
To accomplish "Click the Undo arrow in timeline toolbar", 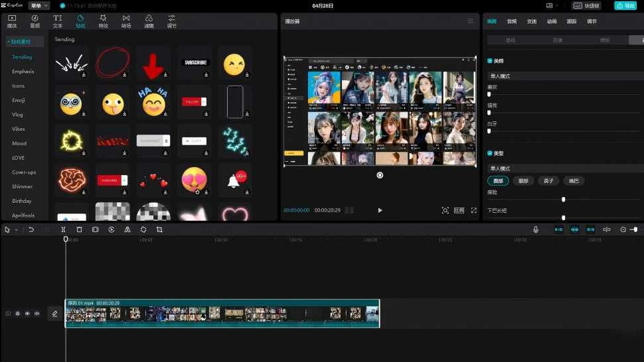I will [31, 229].
